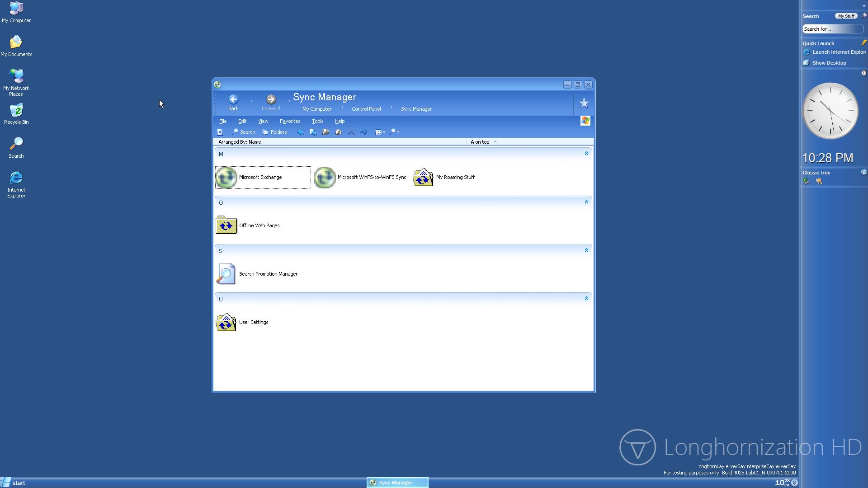
Task: Open the Tools menu
Action: 317,121
